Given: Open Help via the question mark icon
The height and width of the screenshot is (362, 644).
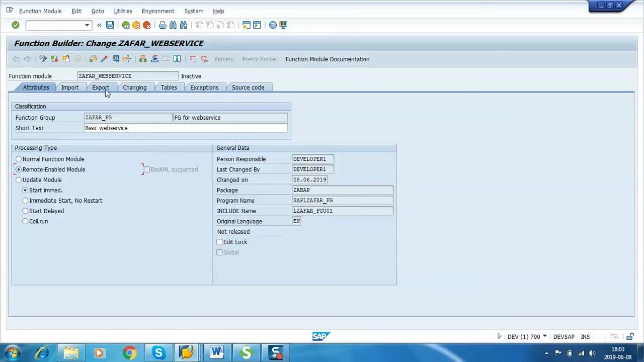Looking at the screenshot, I should pos(273,25).
